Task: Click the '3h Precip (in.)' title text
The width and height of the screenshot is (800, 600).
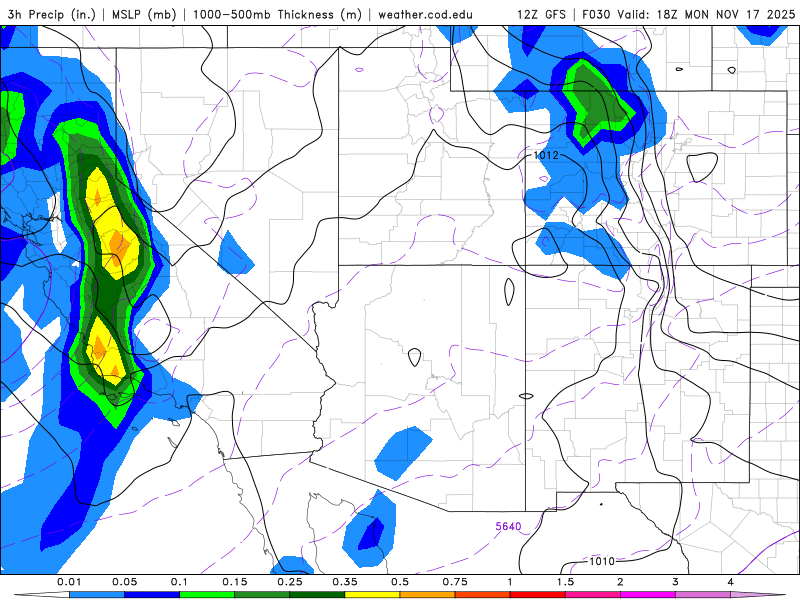Action: [52, 14]
